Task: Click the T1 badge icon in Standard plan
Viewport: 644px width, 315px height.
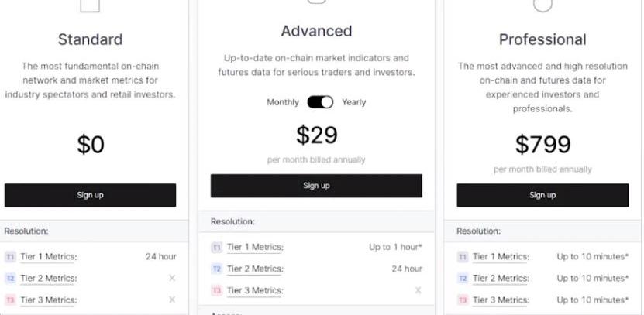Action: coord(10,257)
